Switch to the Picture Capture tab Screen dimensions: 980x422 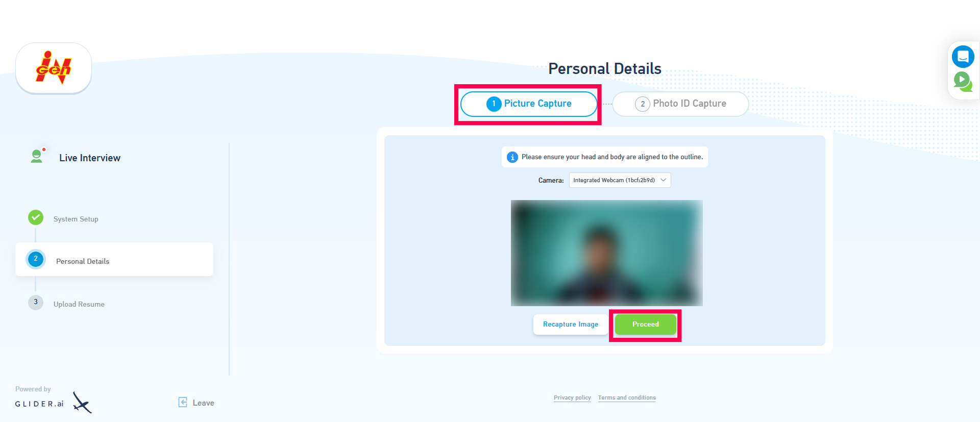[x=529, y=104]
